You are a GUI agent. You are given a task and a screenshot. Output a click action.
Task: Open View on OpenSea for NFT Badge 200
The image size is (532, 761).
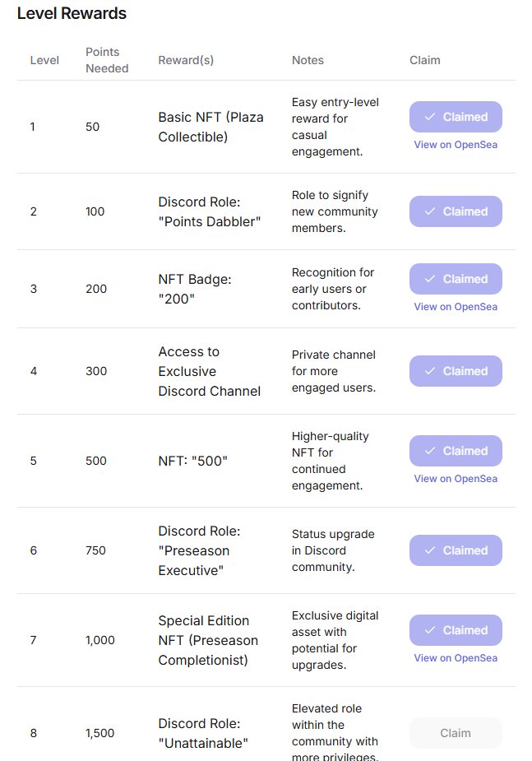tap(456, 307)
